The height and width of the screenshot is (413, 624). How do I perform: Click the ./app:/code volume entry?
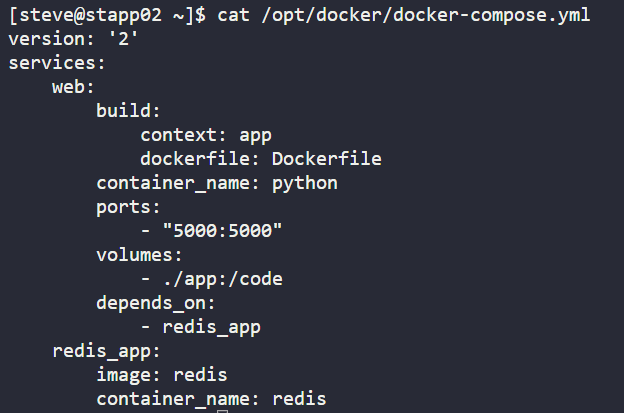tap(223, 279)
